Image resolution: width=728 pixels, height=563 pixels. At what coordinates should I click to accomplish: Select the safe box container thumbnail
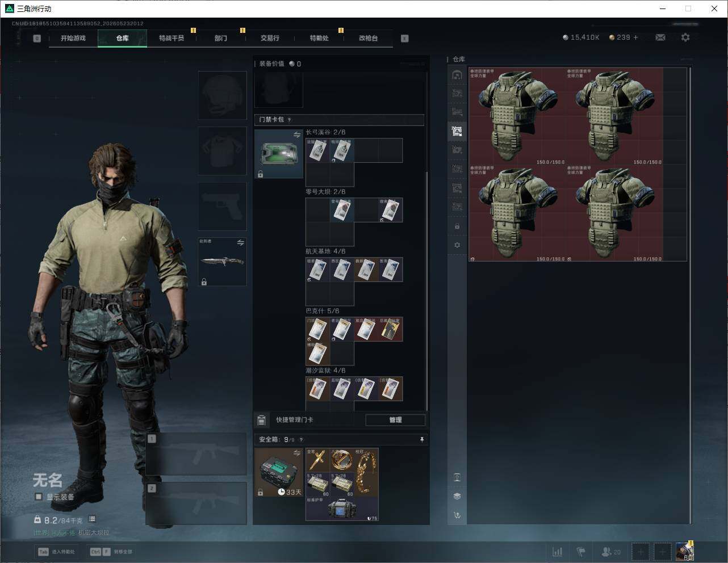[x=279, y=472]
